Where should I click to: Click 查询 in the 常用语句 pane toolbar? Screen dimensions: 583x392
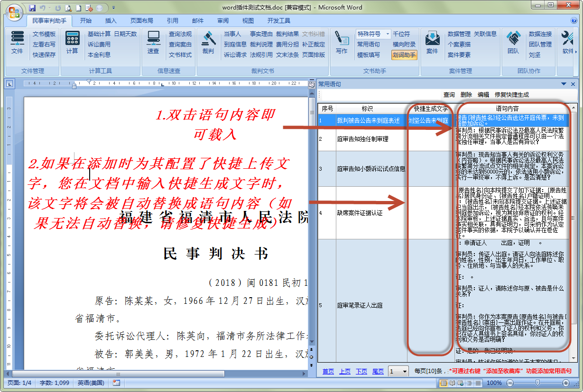449,95
